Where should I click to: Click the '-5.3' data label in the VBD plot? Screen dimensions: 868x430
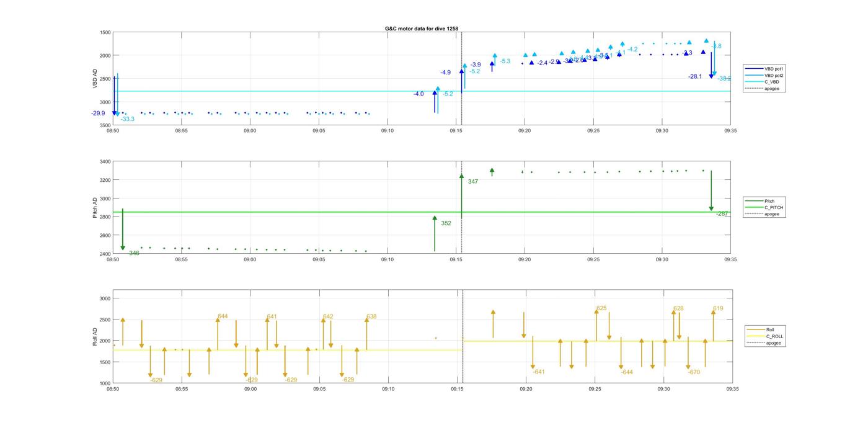(x=505, y=61)
